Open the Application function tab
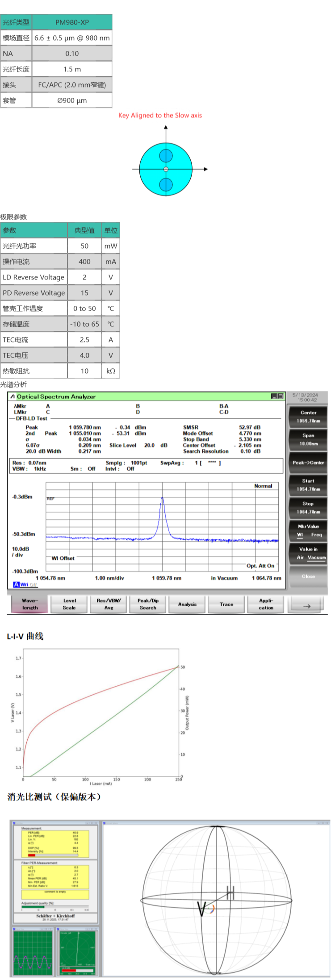Image resolution: width=335 pixels, height=980 pixels. [266, 604]
